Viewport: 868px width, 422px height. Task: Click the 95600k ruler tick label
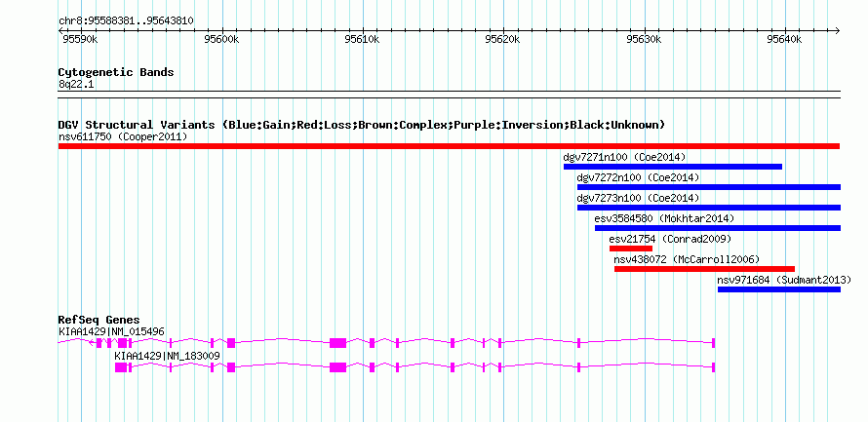point(221,39)
